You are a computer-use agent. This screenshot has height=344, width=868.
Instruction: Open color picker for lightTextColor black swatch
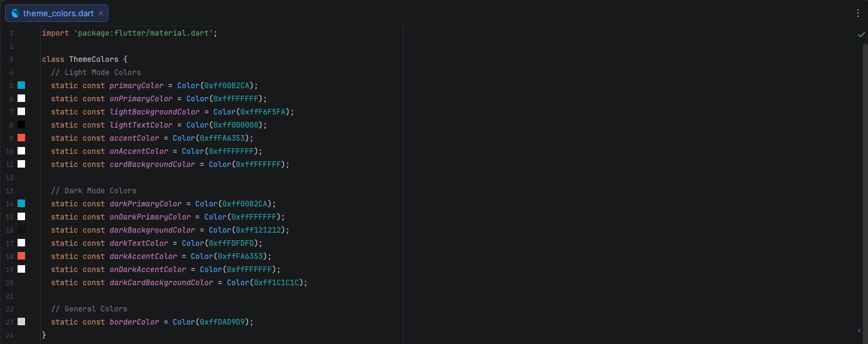pos(21,124)
